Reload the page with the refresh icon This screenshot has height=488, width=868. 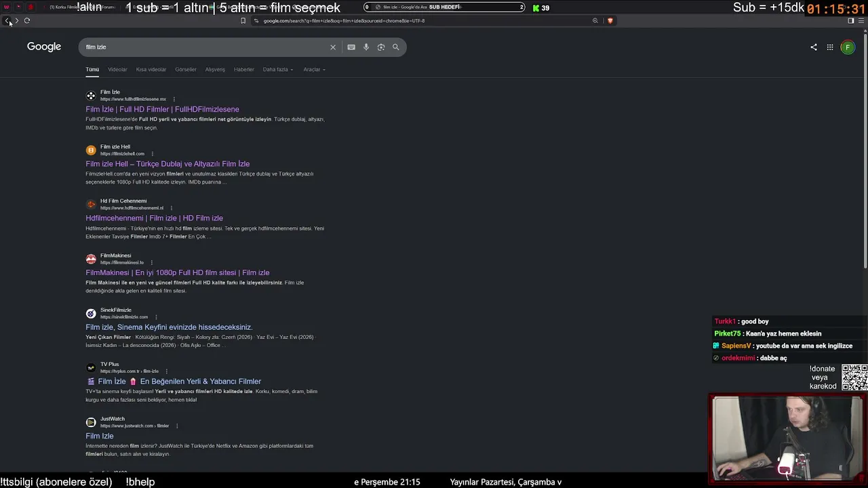click(27, 20)
